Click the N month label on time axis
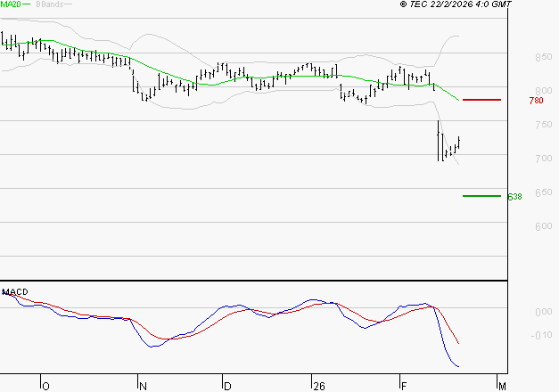The width and height of the screenshot is (559, 392). click(x=143, y=387)
